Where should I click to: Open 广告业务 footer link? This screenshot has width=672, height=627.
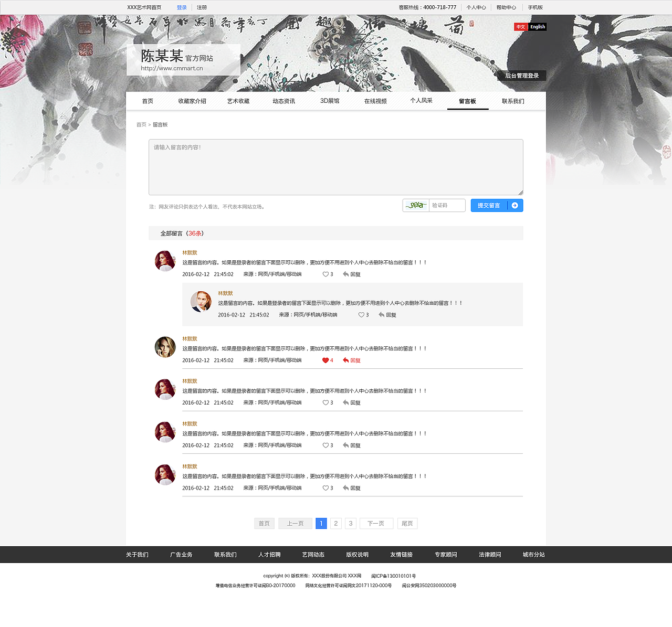(181, 555)
